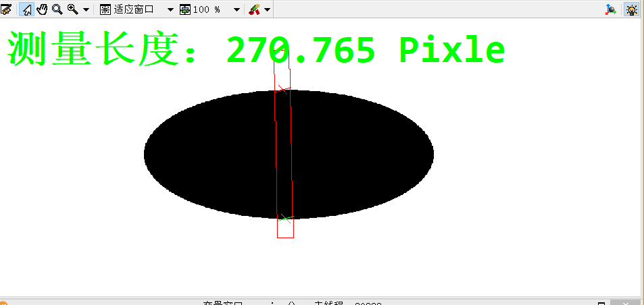Click the black ellipse in the image
The width and height of the screenshot is (644, 305).
point(289,155)
